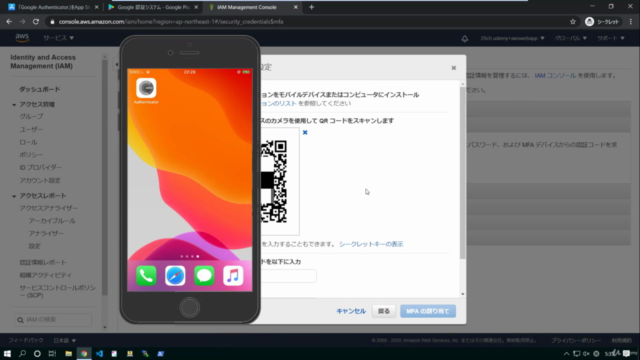The height and width of the screenshot is (360, 640).
Task: Launch Safari from the phone dock
Action: (x=175, y=276)
